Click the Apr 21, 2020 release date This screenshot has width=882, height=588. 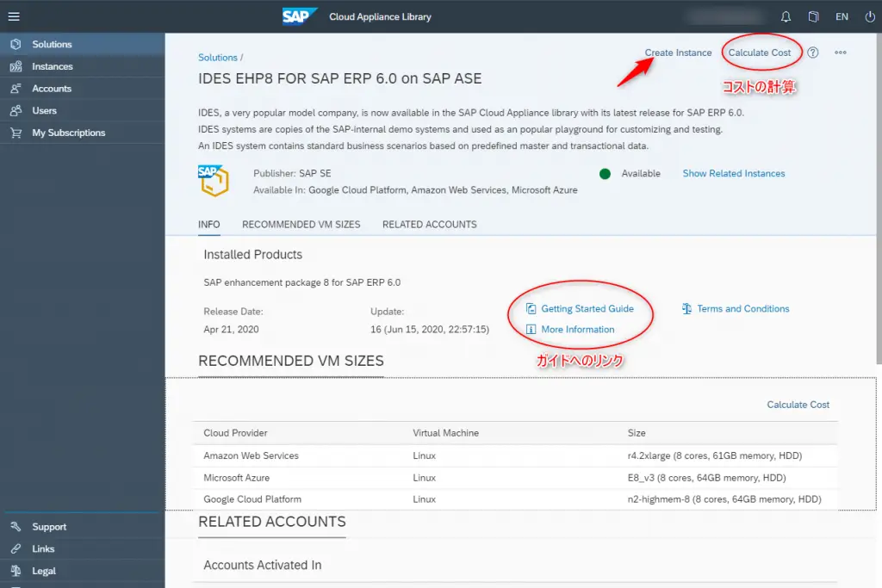tap(231, 330)
